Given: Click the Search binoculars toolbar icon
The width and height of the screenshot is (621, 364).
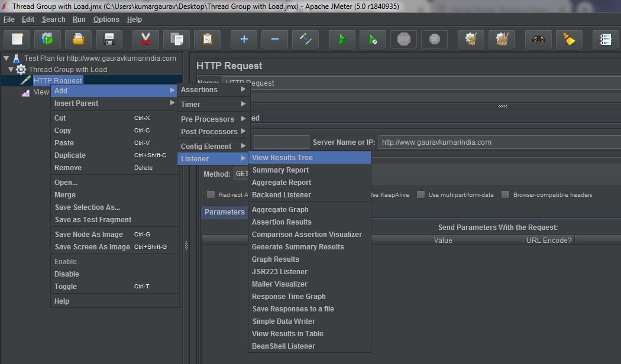Looking at the screenshot, I should 538,40.
